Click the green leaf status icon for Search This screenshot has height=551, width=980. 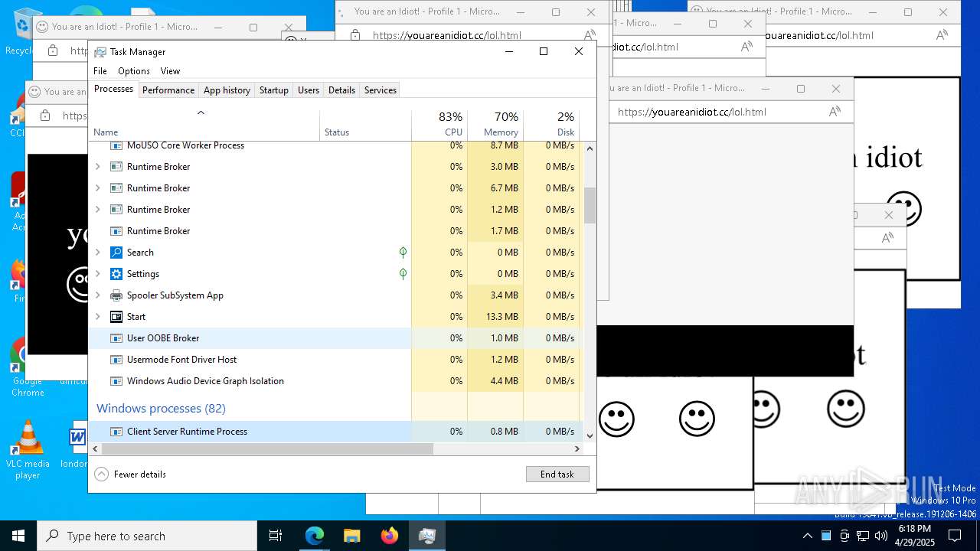tap(403, 252)
